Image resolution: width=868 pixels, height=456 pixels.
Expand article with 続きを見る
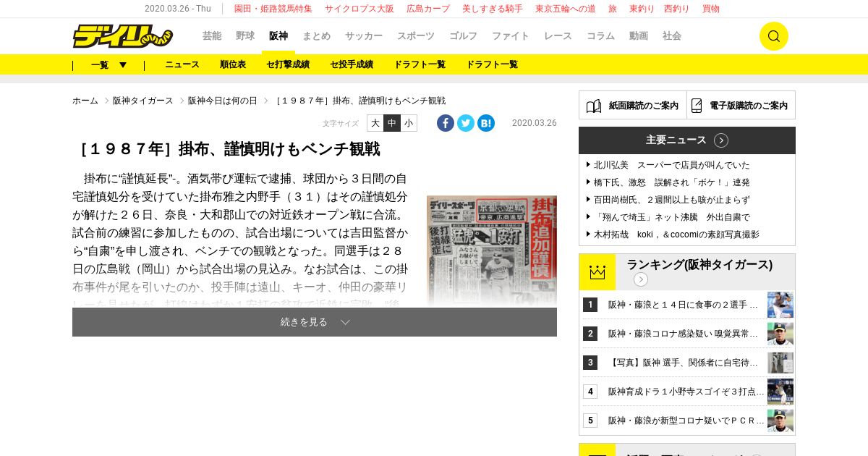coord(315,322)
